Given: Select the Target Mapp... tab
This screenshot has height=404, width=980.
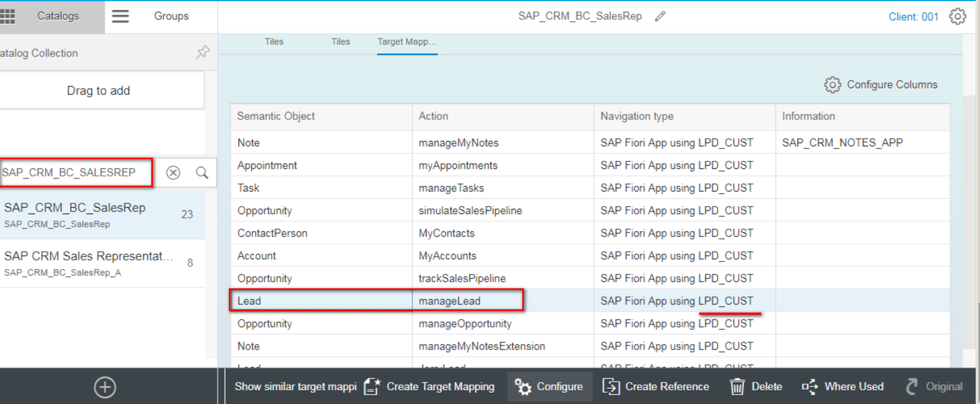Looking at the screenshot, I should pyautogui.click(x=407, y=42).
